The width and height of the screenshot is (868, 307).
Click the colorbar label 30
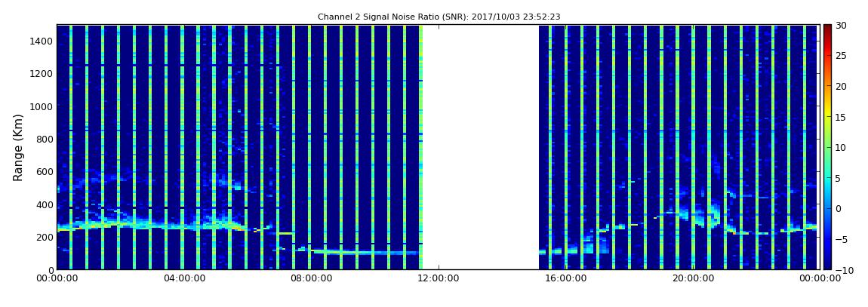click(840, 26)
